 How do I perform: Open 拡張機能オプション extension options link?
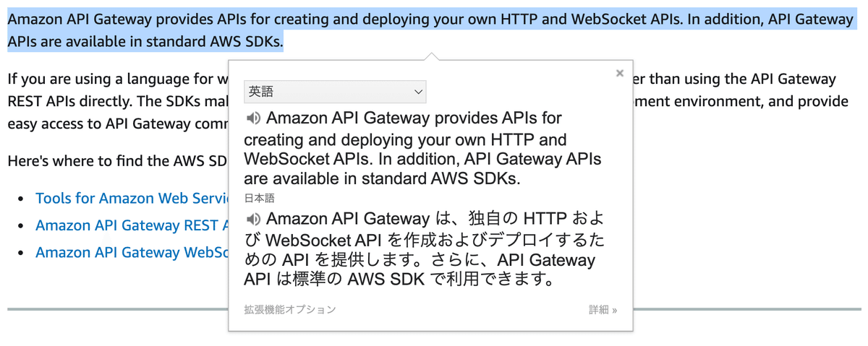click(x=290, y=309)
